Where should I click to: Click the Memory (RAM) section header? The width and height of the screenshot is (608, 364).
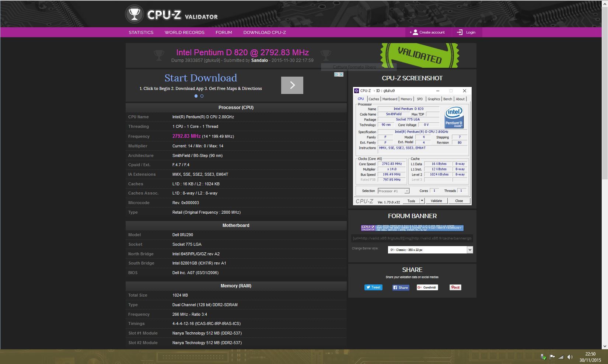coord(236,286)
